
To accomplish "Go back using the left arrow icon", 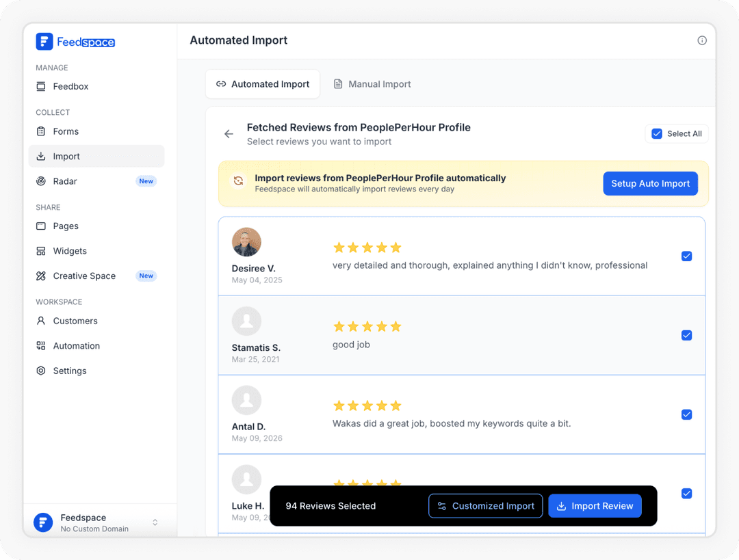I will pos(229,134).
